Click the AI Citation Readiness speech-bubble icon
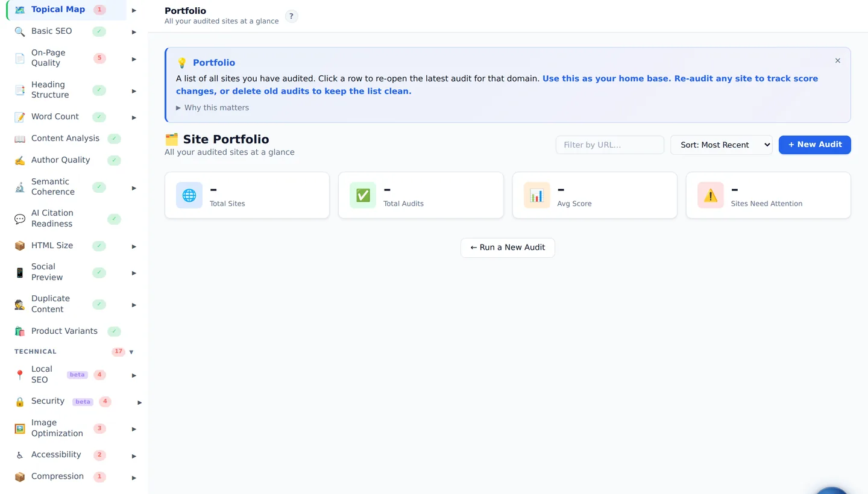The width and height of the screenshot is (868, 494). pos(20,219)
